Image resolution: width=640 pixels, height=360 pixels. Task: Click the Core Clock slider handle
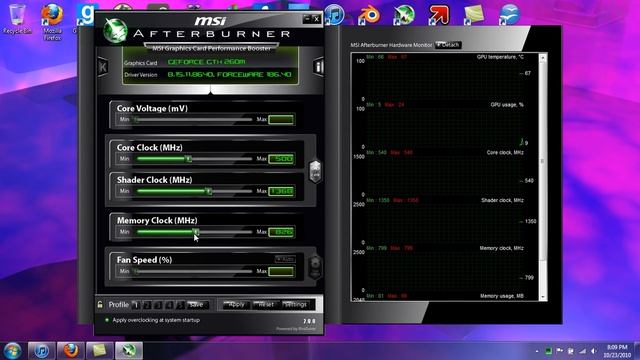(x=189, y=159)
